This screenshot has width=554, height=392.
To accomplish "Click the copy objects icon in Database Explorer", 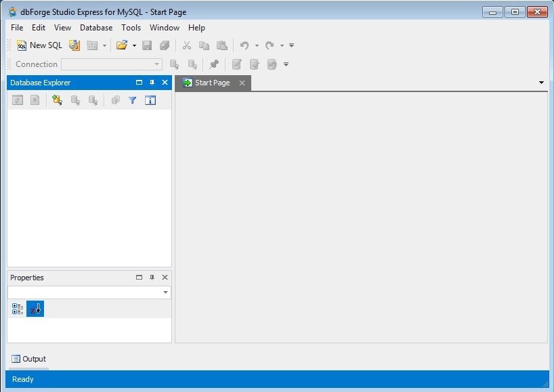I will pos(116,100).
